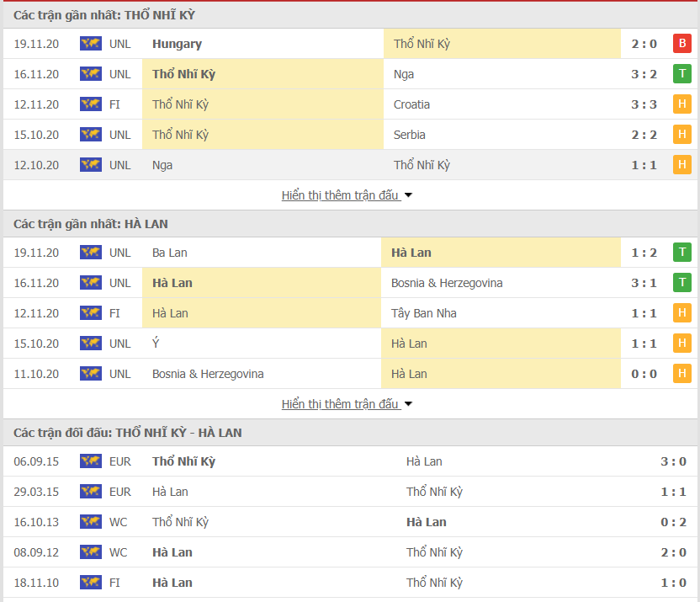This screenshot has width=700, height=602.
Task: Click the red B result badge
Action: pyautogui.click(x=681, y=44)
